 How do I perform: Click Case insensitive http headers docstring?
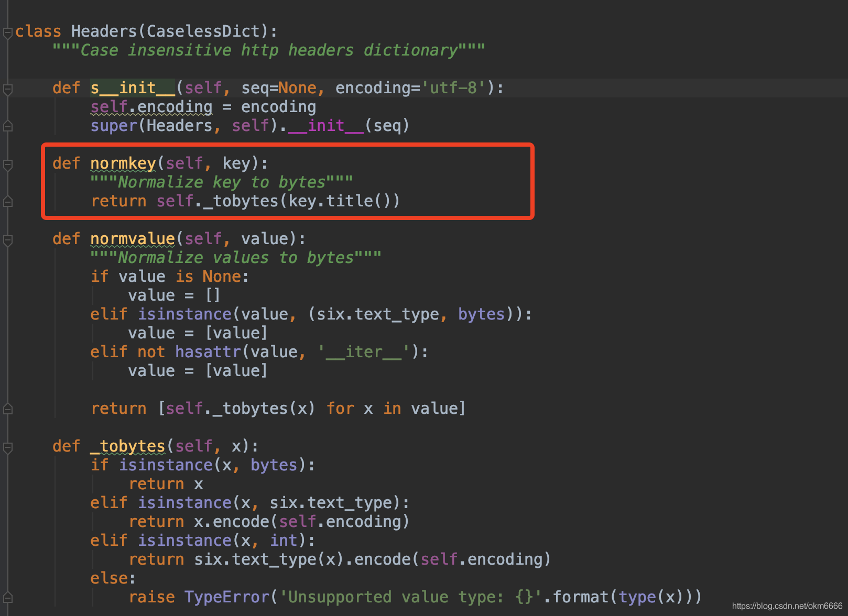(269, 50)
